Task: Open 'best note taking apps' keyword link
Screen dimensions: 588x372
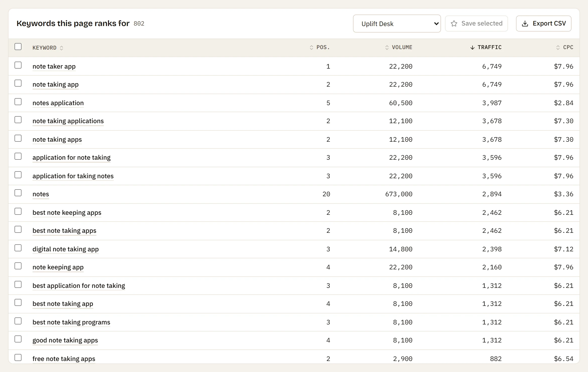Action: pyautogui.click(x=64, y=231)
